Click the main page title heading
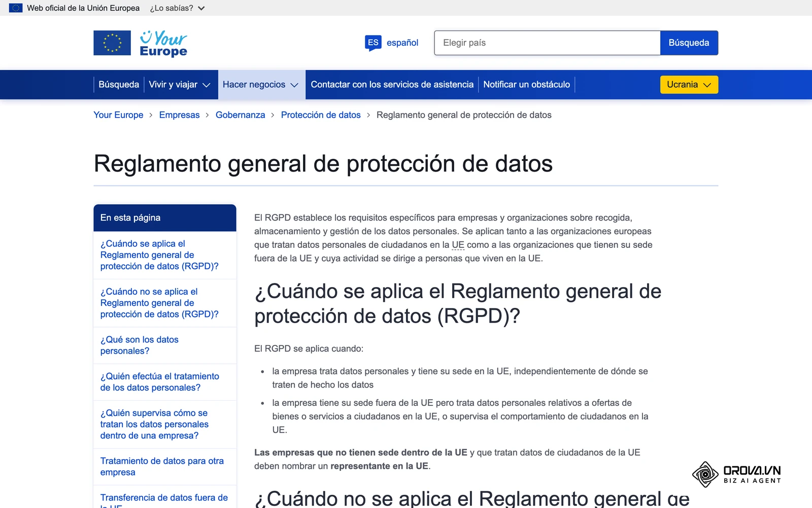The image size is (812, 508). pyautogui.click(x=323, y=164)
